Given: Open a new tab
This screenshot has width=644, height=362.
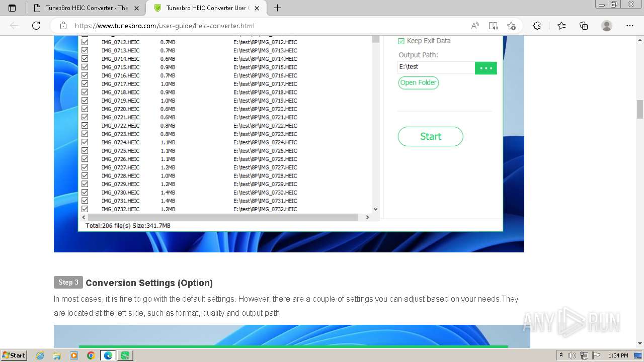Looking at the screenshot, I should 277,8.
